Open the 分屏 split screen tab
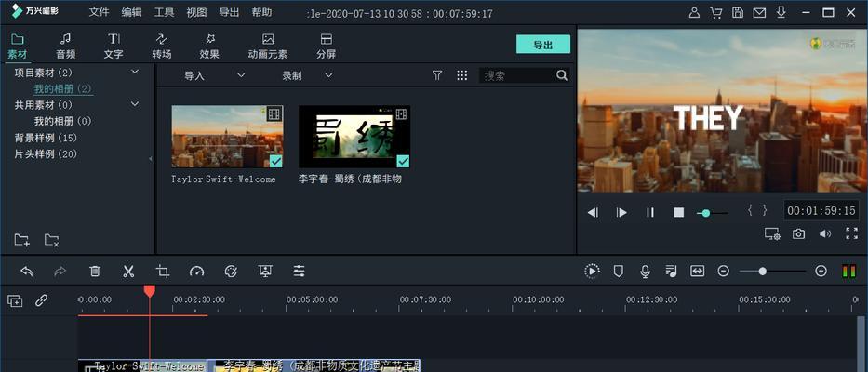868x372 pixels. pos(326,46)
